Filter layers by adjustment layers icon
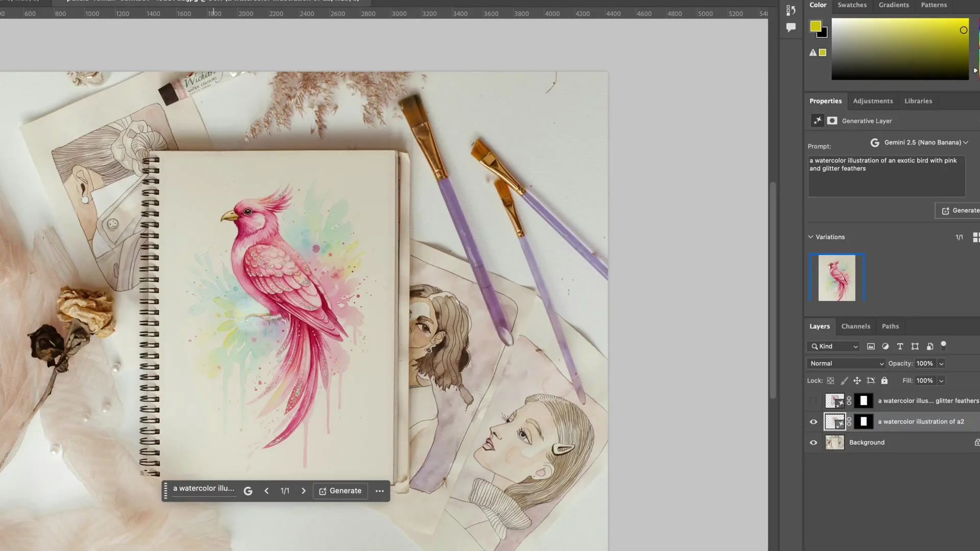The image size is (980, 551). tap(886, 346)
